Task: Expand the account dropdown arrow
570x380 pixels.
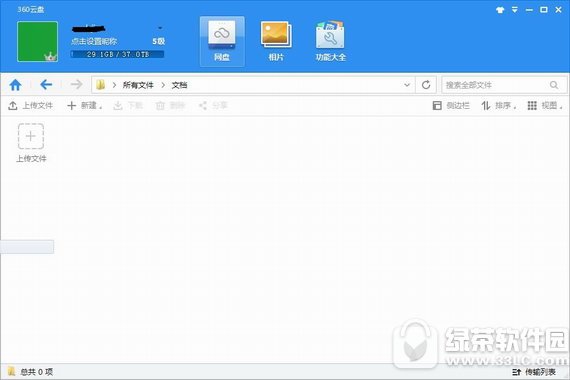Action: pyautogui.click(x=160, y=28)
